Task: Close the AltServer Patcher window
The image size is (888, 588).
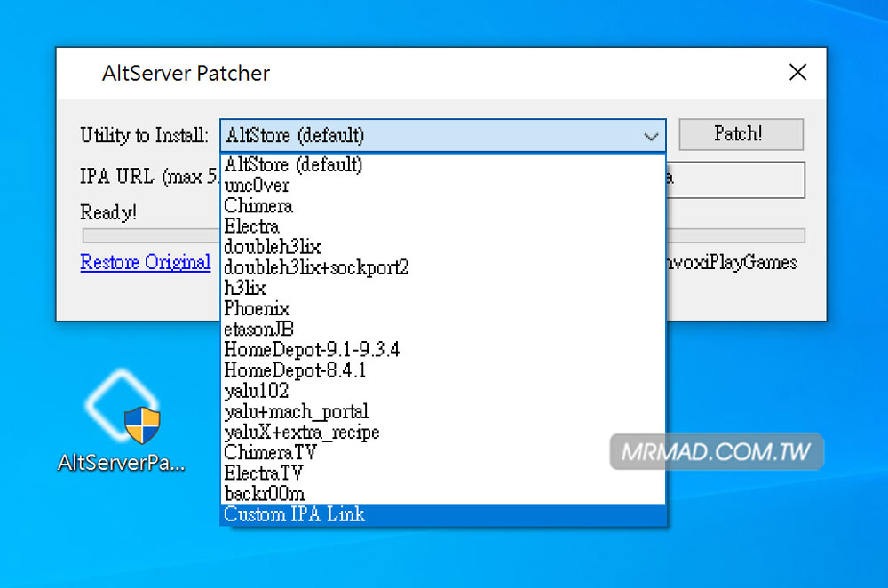Action: click(x=797, y=73)
